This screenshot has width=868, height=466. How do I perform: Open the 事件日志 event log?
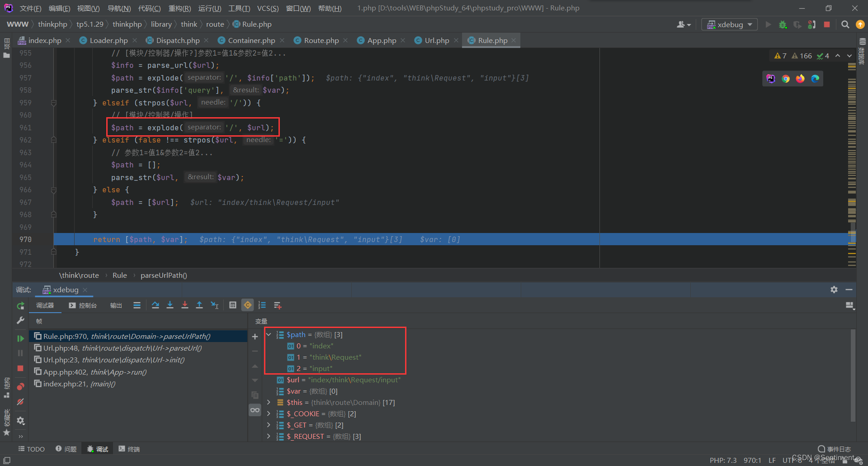834,449
